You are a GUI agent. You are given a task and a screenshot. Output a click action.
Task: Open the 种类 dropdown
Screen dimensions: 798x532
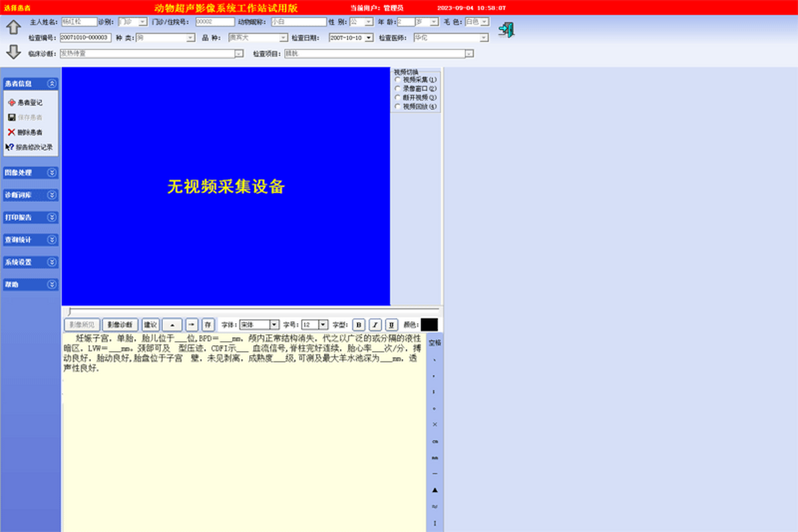tap(191, 38)
